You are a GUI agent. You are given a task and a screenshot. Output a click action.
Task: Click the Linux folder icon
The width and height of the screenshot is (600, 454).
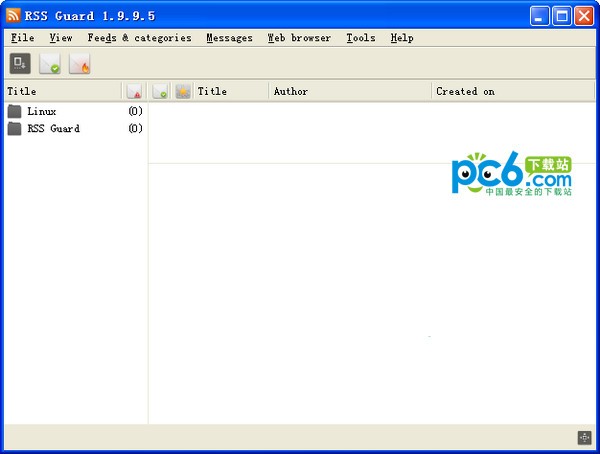coord(15,111)
